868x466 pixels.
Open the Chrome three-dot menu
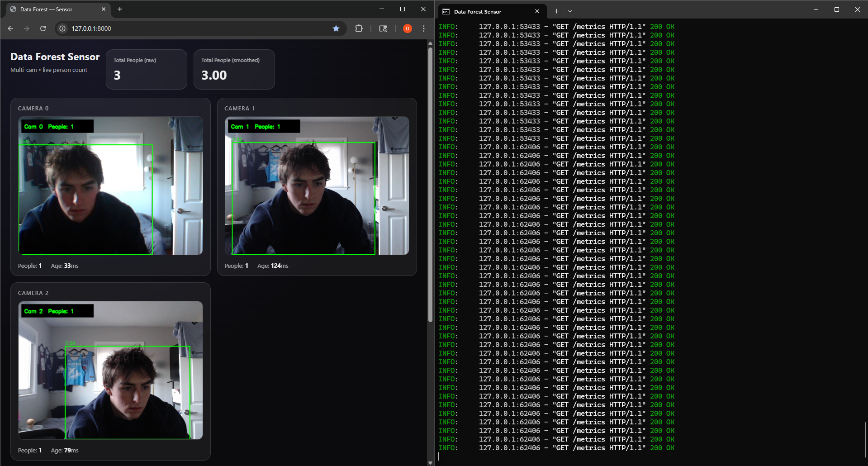(x=424, y=29)
